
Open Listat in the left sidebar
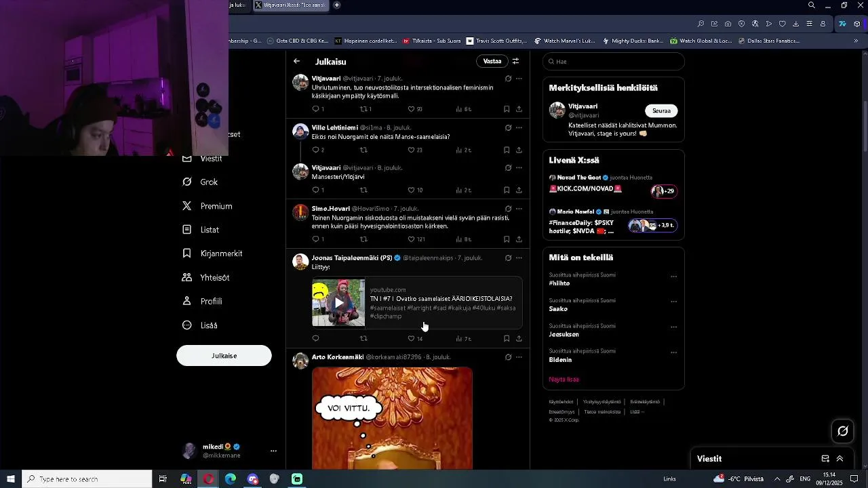pyautogui.click(x=201, y=230)
